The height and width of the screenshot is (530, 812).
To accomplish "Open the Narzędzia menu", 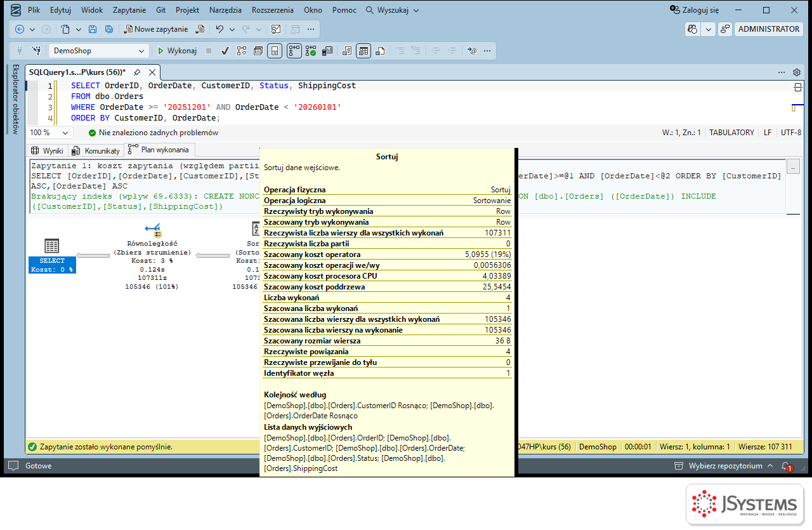I will 226,10.
